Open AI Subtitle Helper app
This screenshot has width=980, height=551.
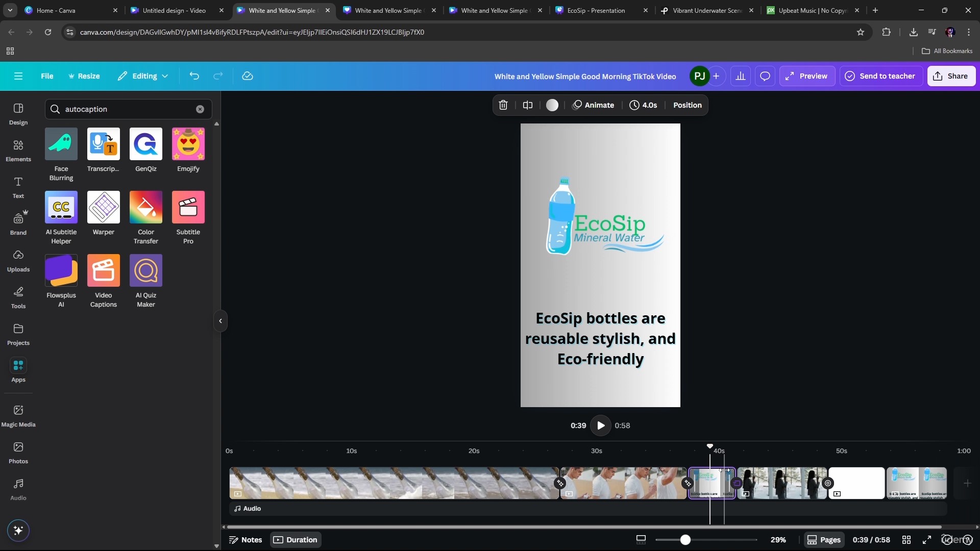61,207
